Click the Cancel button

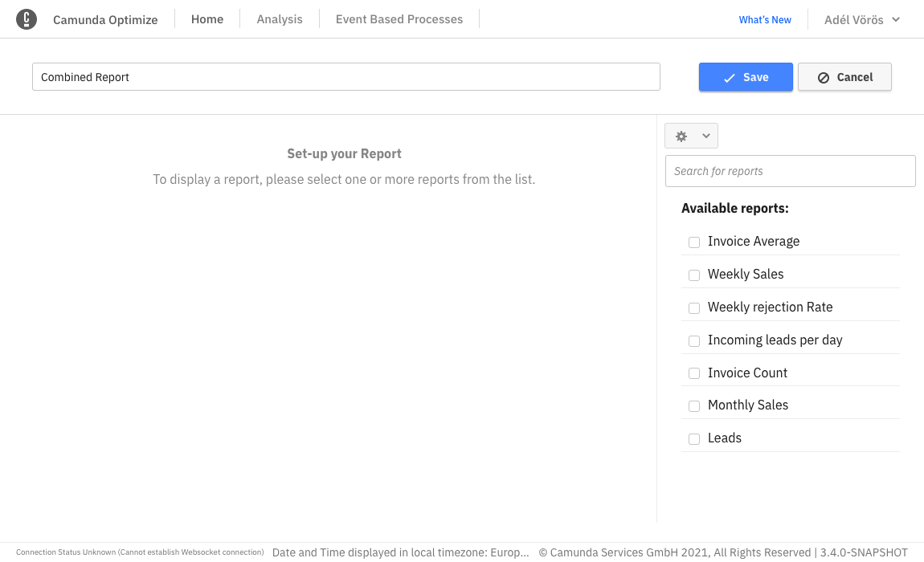click(844, 77)
